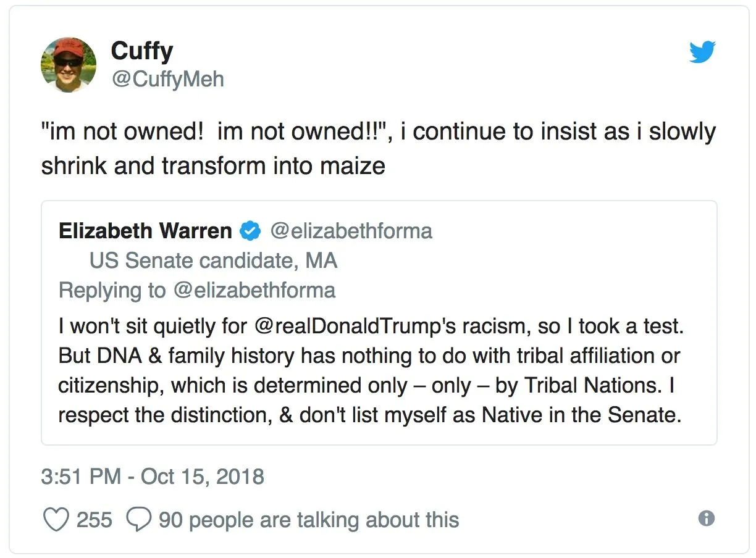Click the reply speech bubble icon
The image size is (756, 558).
pos(138,519)
